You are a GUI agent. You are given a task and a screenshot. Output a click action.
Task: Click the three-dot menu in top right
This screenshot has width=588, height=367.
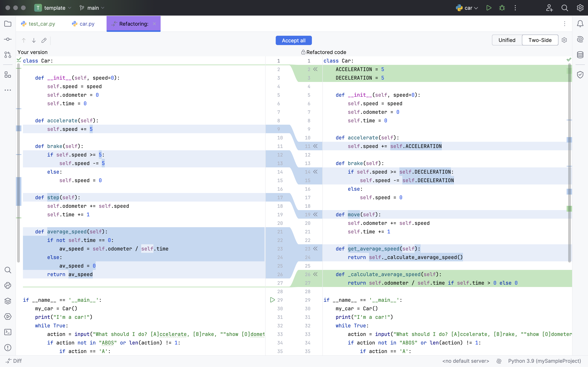point(516,8)
